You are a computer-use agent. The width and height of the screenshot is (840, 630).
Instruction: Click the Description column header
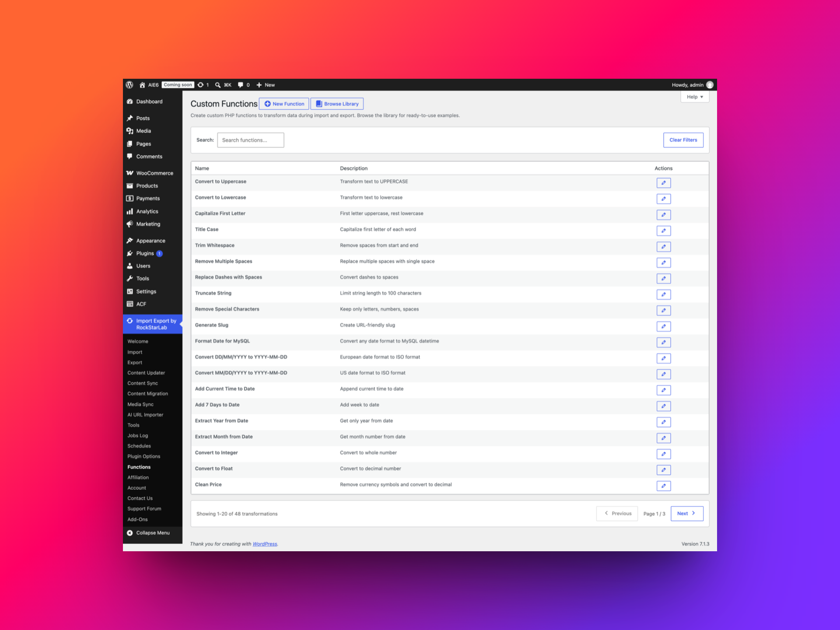(353, 168)
